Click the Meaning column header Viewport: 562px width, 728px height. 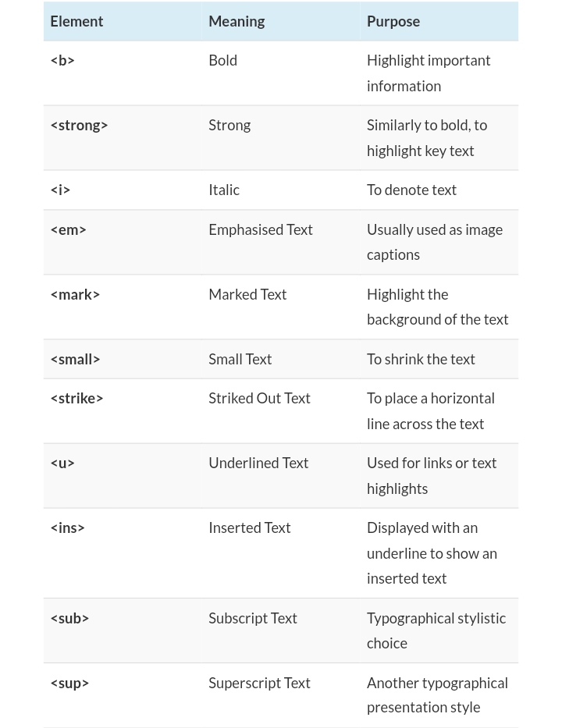pyautogui.click(x=236, y=21)
